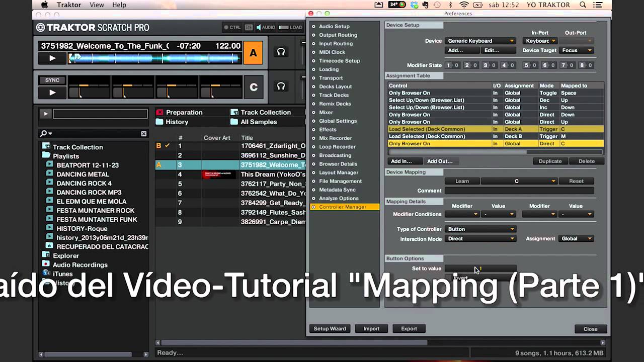
Task: Select Audio Setup in preferences sidebar
Action: tap(334, 26)
